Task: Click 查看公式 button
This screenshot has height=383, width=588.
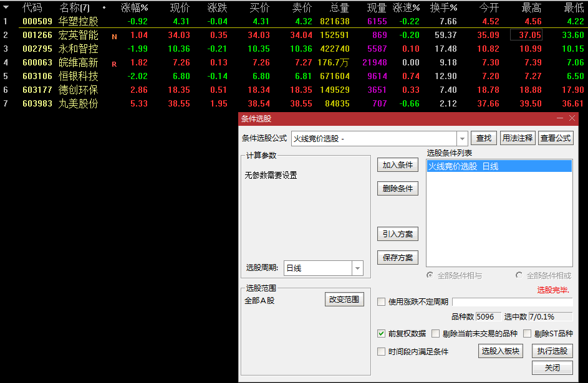Action: (556, 138)
